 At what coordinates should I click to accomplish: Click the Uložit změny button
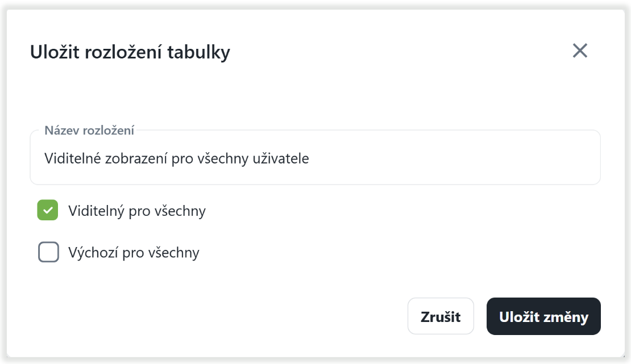[x=543, y=316]
